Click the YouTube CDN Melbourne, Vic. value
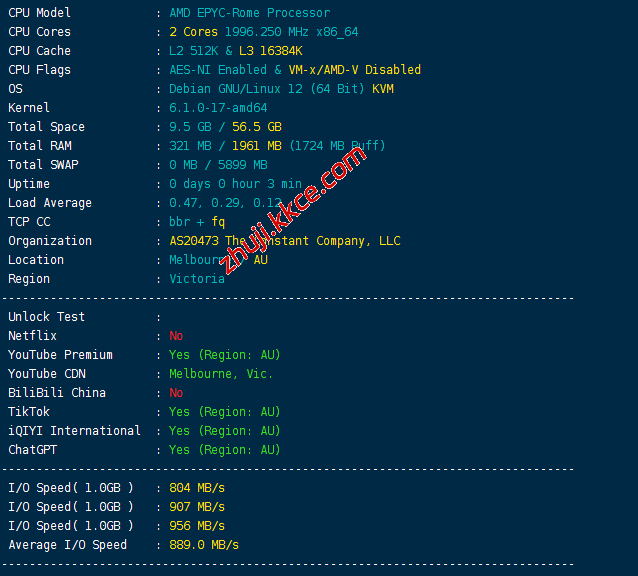638x576 pixels. click(x=221, y=374)
